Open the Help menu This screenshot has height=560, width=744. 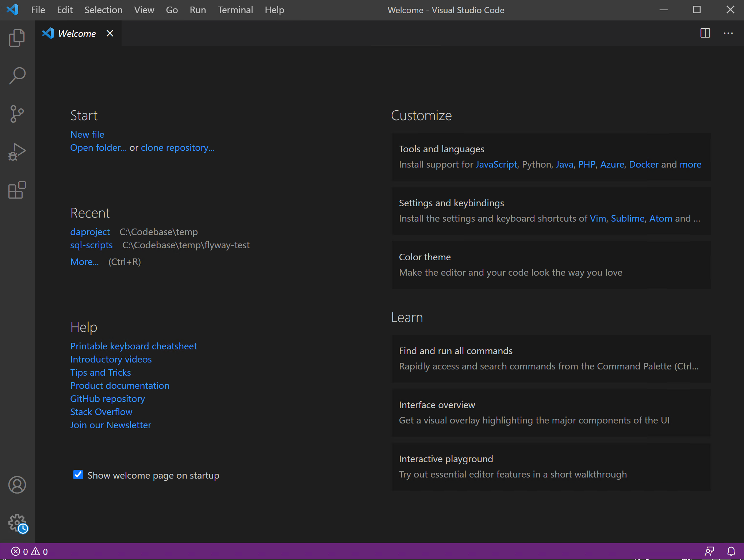click(274, 10)
